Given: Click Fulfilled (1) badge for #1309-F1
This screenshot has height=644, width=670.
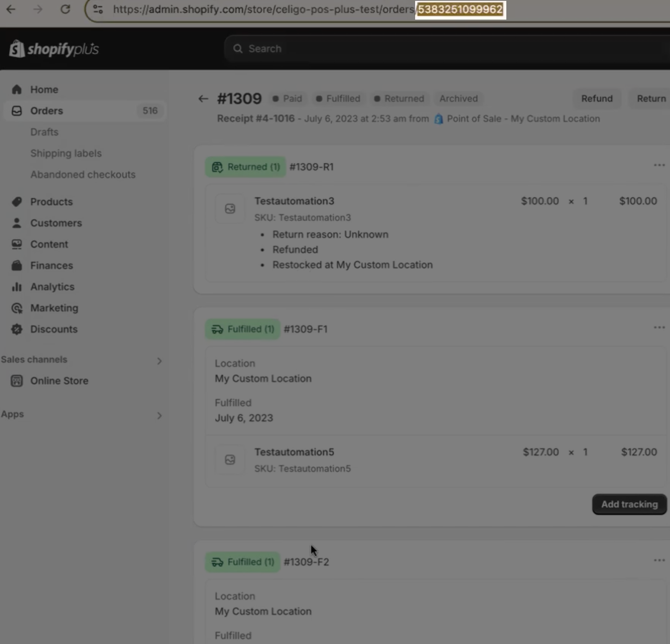Looking at the screenshot, I should (x=243, y=329).
